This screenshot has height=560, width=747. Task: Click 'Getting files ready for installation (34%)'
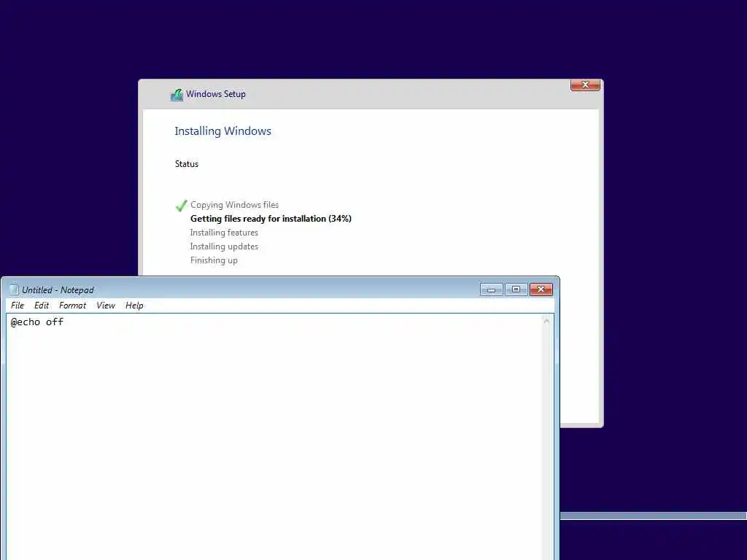tap(271, 219)
